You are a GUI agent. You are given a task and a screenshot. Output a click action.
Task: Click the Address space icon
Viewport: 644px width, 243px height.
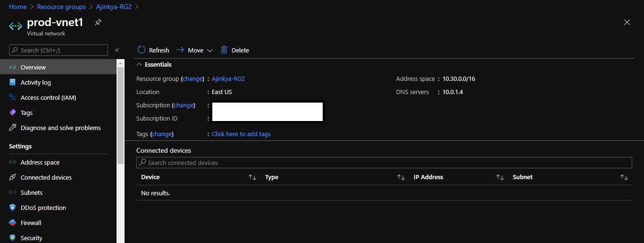click(13, 162)
